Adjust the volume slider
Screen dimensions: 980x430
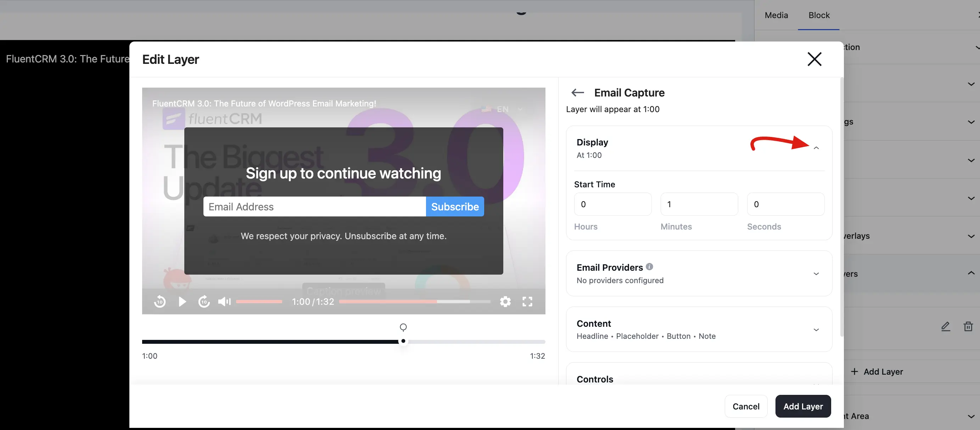coord(259,302)
